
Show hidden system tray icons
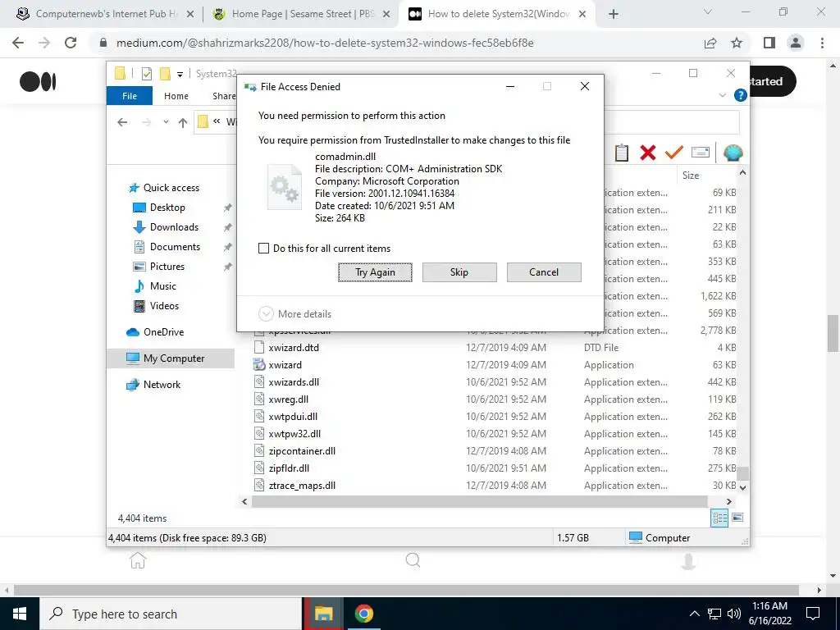tap(694, 614)
